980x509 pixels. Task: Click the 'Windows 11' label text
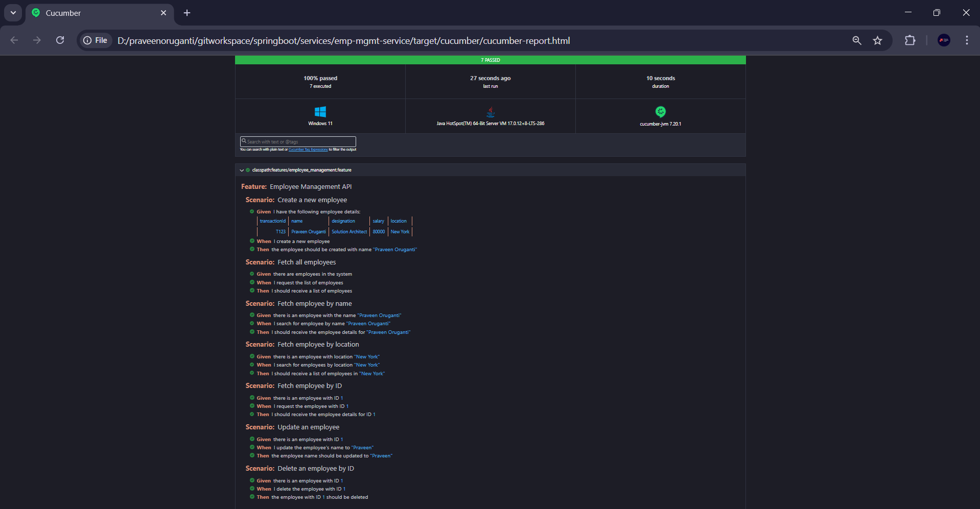pos(320,124)
